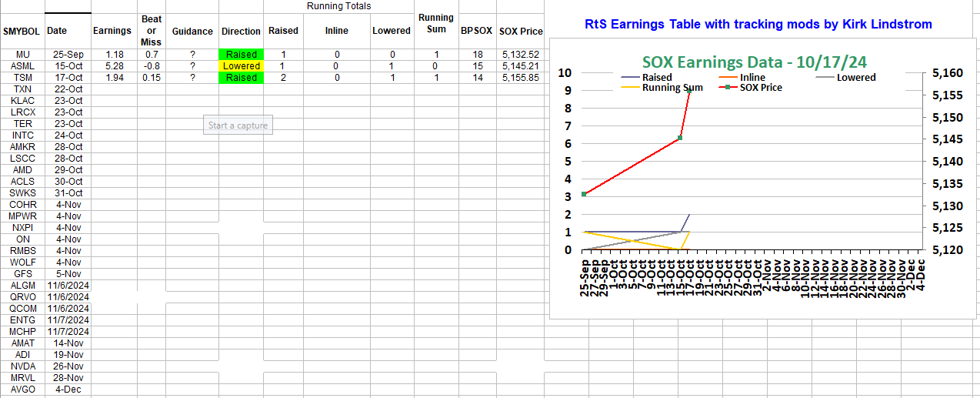Select the "Beat or Miss" column header

point(151,31)
